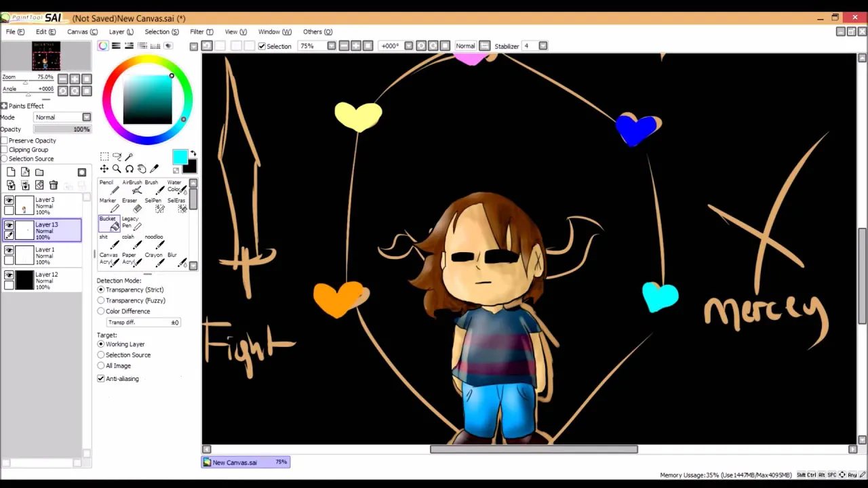Click the cyan foreground color swatch
Image resolution: width=868 pixels, height=488 pixels.
tap(179, 157)
